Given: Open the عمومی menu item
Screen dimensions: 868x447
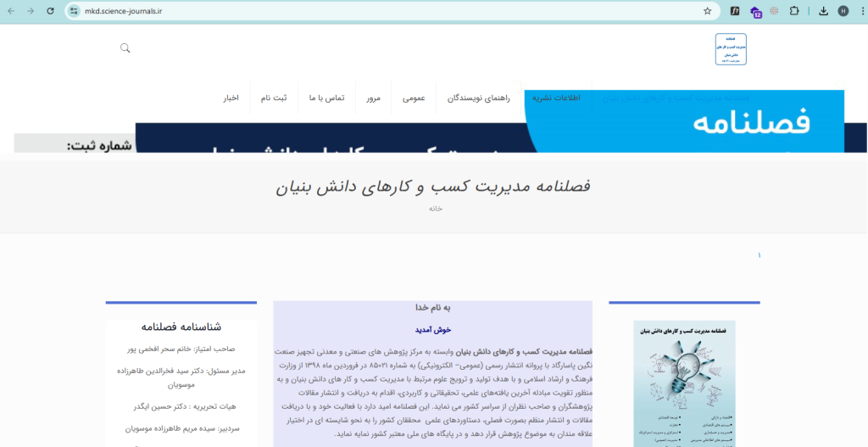Looking at the screenshot, I should pyautogui.click(x=414, y=98).
